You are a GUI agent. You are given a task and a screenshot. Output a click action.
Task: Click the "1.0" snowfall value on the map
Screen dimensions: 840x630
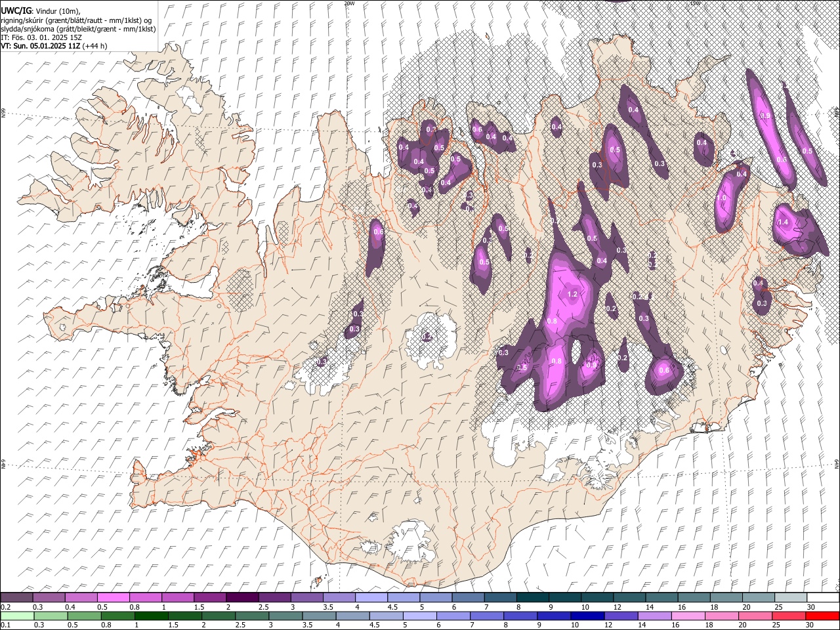point(723,198)
